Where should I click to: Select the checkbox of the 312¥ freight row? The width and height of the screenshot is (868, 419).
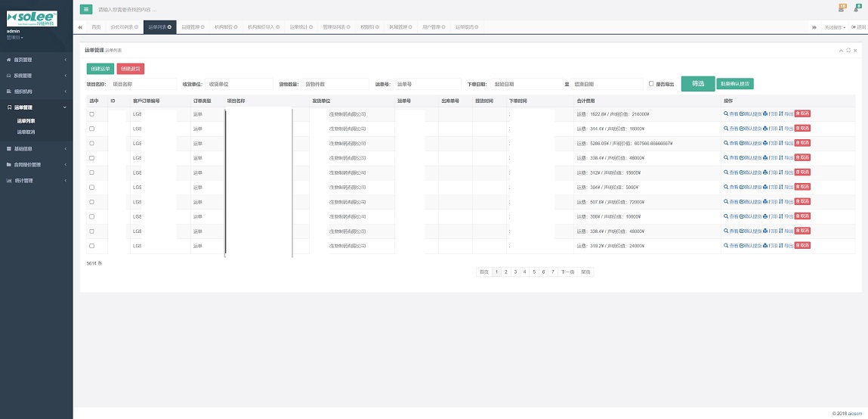pos(92,172)
